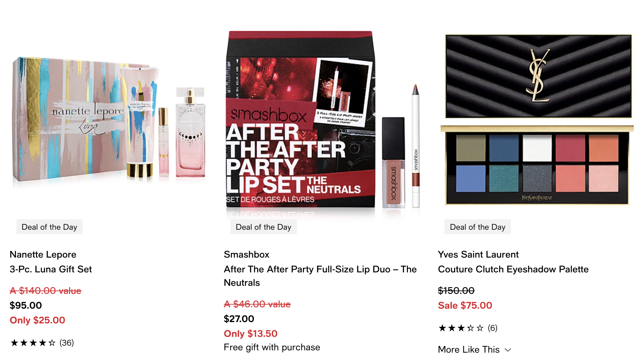Open After The After Party Lip Duo title

point(320,276)
